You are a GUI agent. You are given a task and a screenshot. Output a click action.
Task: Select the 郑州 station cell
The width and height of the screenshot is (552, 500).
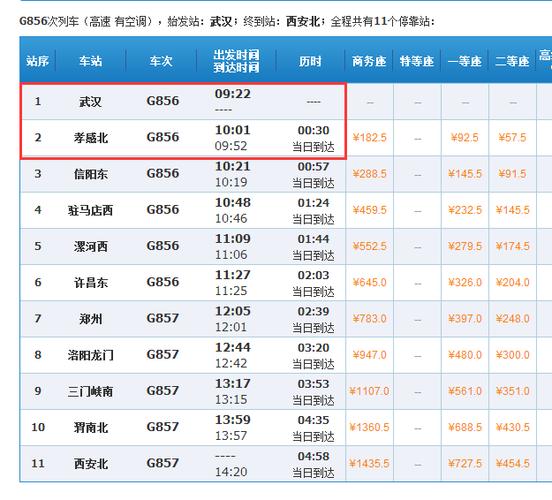pos(90,319)
